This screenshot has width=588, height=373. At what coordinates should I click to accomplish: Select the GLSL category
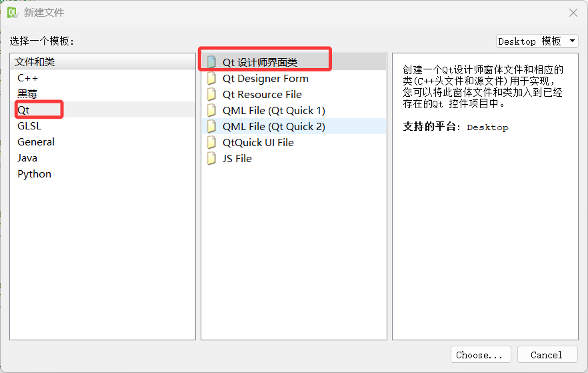click(x=103, y=125)
